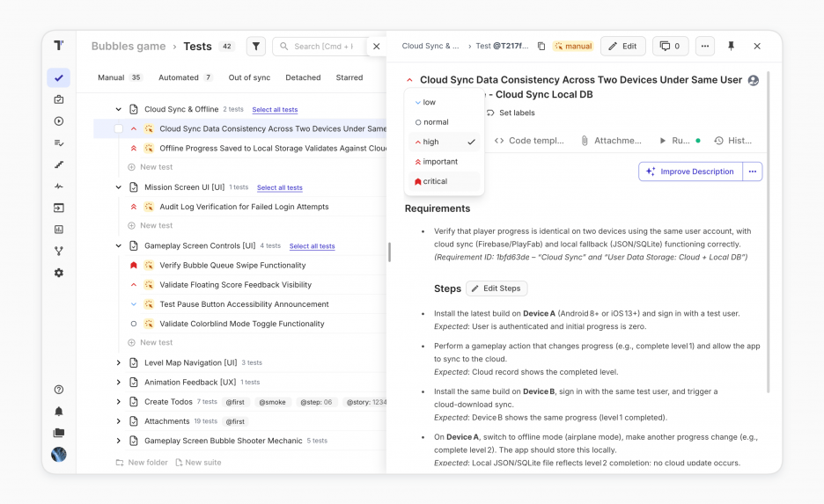Clear the search field with the X
Screen dimensions: 824x504
pyautogui.click(x=376, y=47)
